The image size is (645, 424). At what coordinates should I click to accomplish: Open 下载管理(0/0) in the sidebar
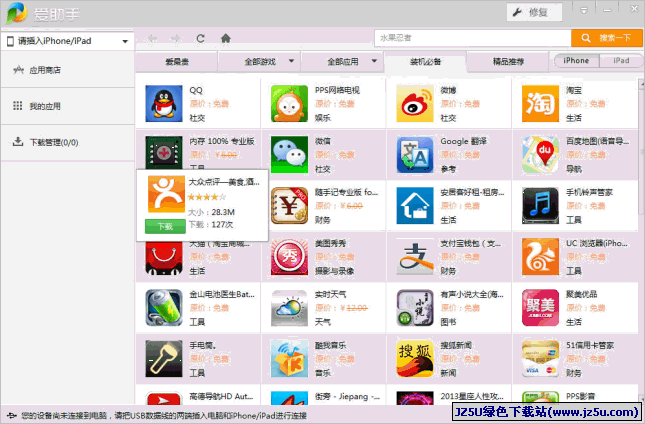click(68, 142)
